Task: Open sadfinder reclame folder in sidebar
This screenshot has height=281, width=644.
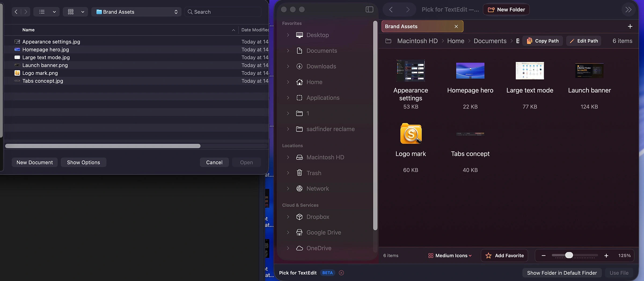Action: point(330,129)
